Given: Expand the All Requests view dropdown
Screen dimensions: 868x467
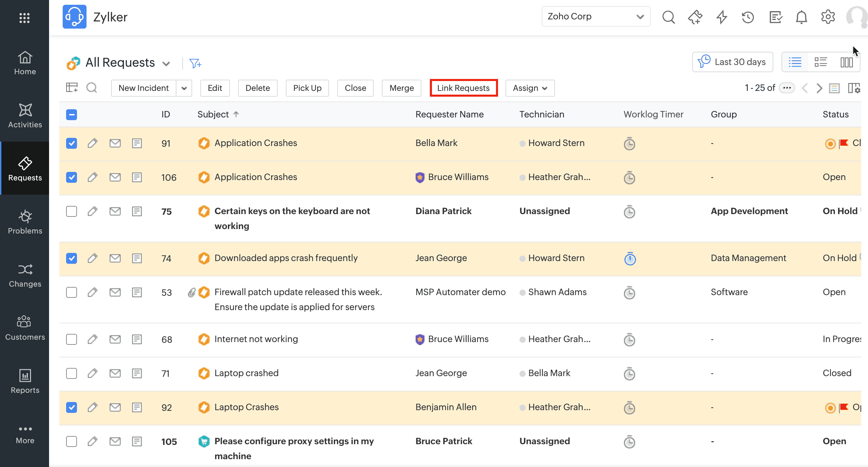Looking at the screenshot, I should pos(166,64).
